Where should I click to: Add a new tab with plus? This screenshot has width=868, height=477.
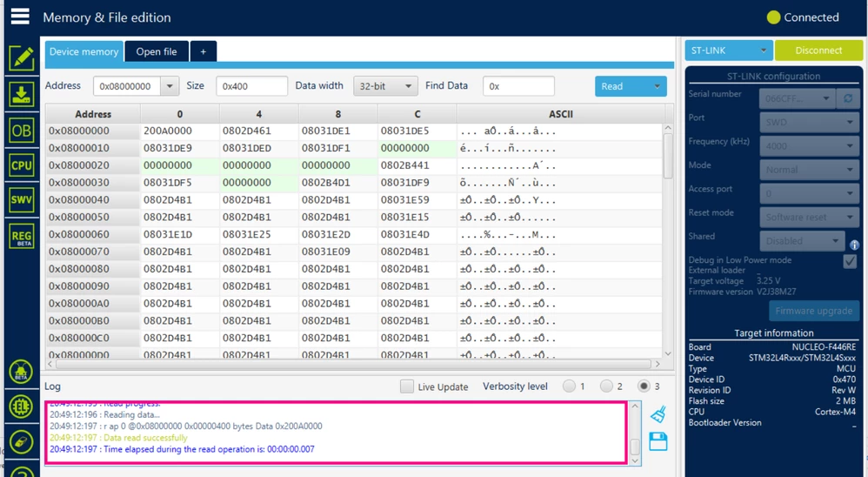point(204,51)
